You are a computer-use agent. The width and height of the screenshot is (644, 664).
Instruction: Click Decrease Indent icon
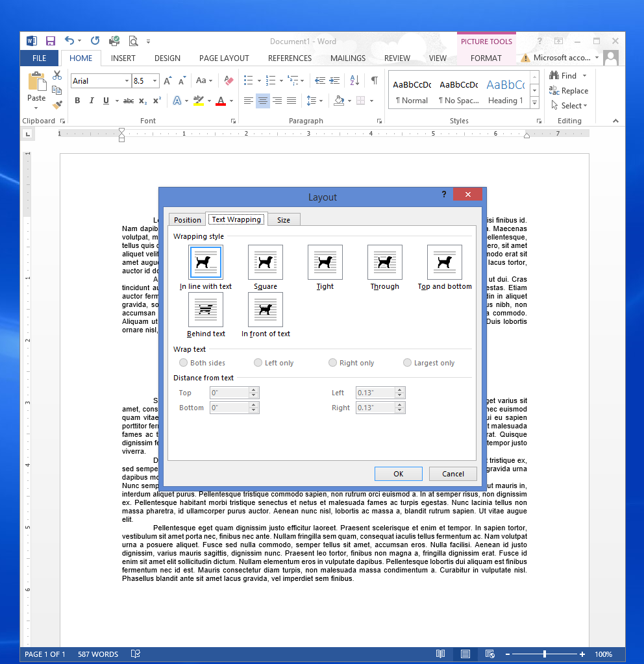coord(320,80)
